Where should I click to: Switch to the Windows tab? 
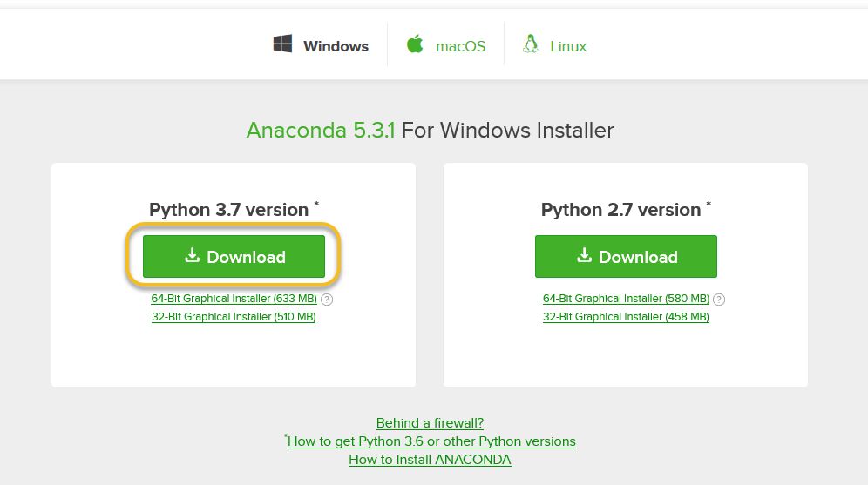321,45
